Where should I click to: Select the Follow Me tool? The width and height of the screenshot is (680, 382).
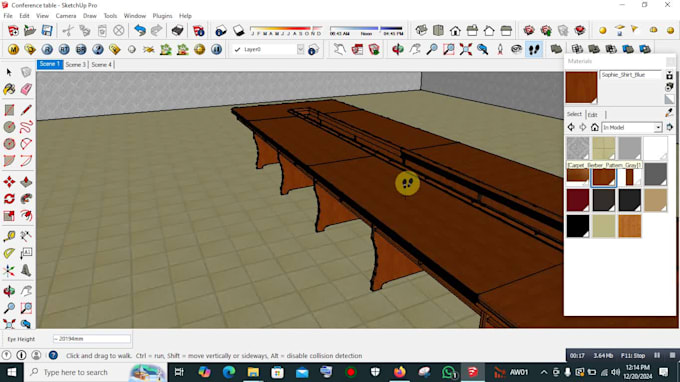26,199
